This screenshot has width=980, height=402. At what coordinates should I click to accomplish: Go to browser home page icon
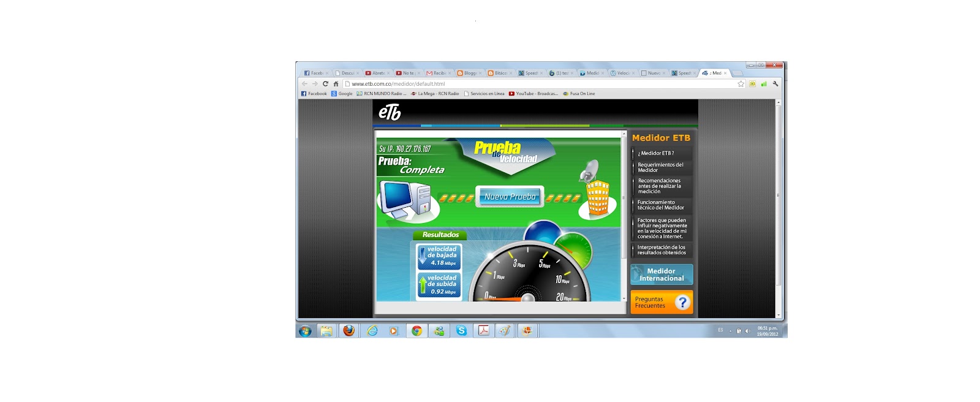click(336, 84)
